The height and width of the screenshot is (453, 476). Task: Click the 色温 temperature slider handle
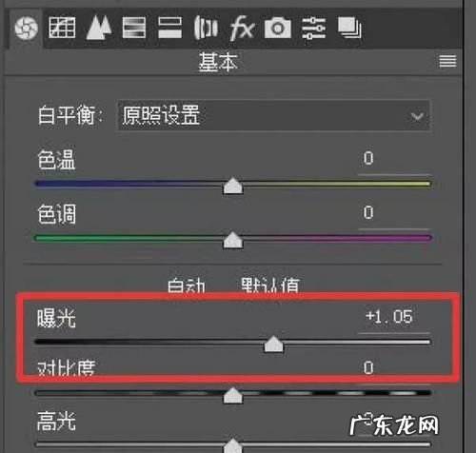233,186
